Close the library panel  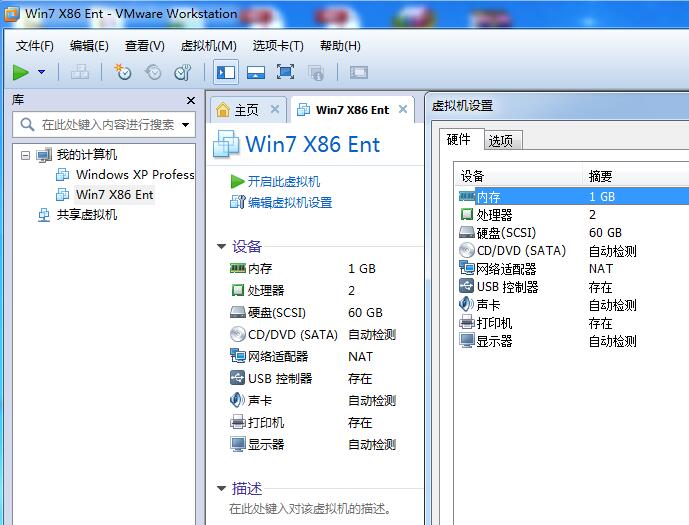click(191, 100)
